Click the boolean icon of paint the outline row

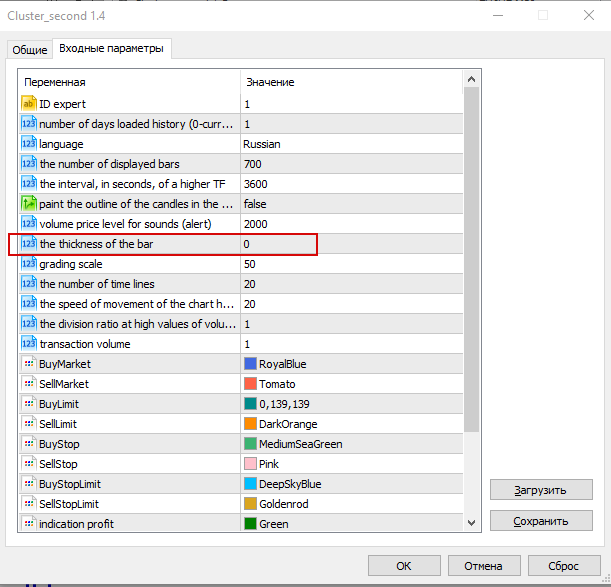[28, 204]
